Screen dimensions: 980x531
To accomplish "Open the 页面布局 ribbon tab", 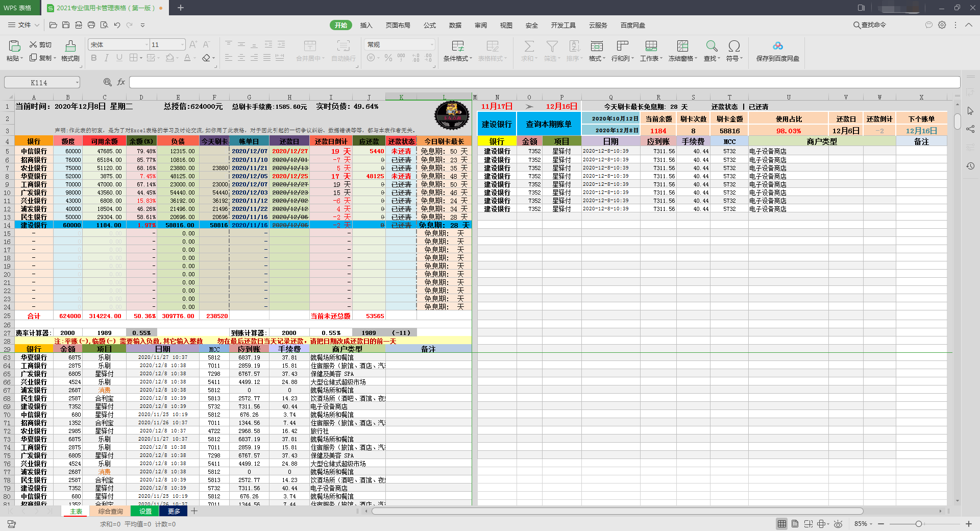I will [x=398, y=25].
